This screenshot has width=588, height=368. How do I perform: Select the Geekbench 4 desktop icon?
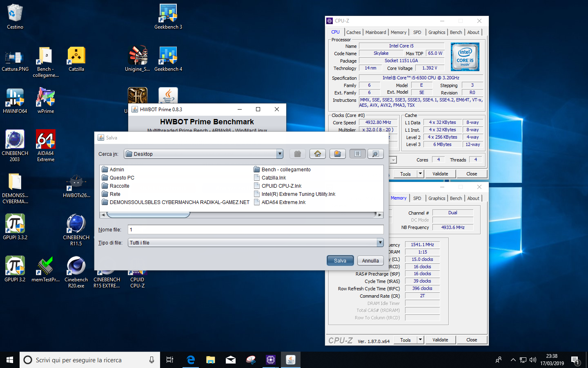[168, 58]
